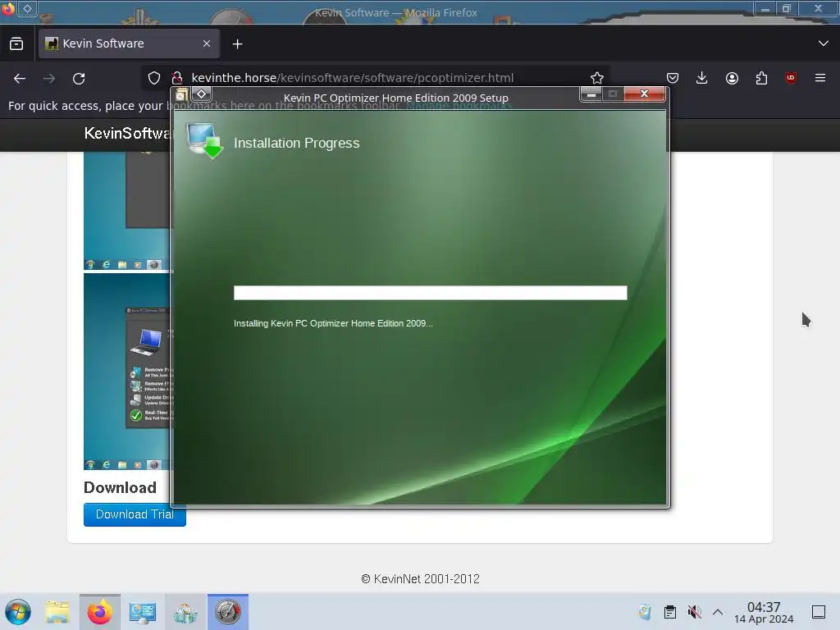Click the setup computer download icon
Screen dimensions: 840x630
[x=204, y=141]
